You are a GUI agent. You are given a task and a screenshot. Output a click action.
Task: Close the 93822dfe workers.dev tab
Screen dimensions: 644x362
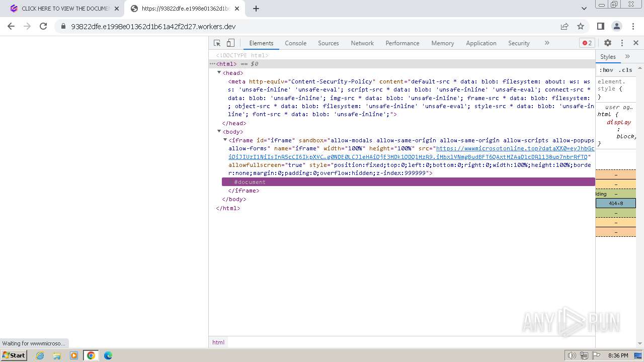tap(237, 9)
